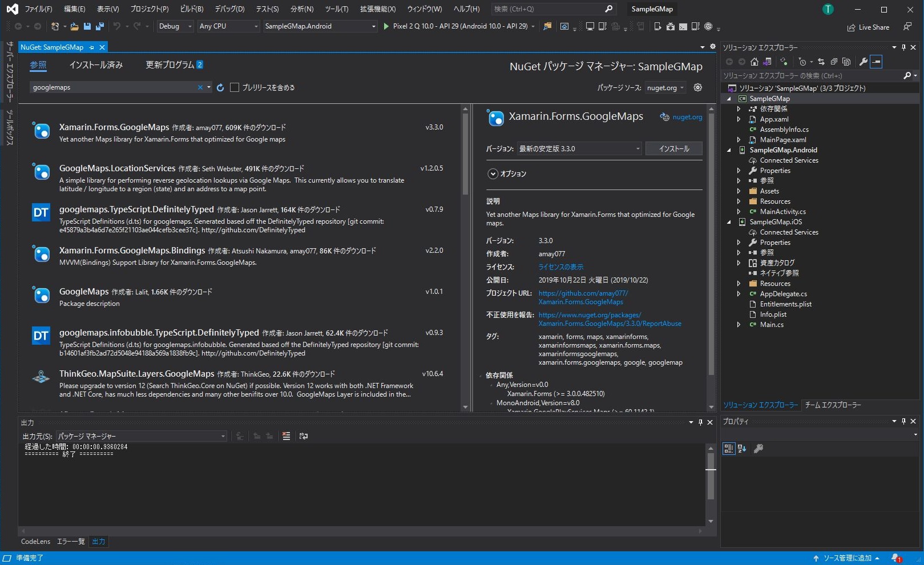This screenshot has width=924, height=565.
Task: Refresh the NuGet search results
Action: [x=220, y=87]
